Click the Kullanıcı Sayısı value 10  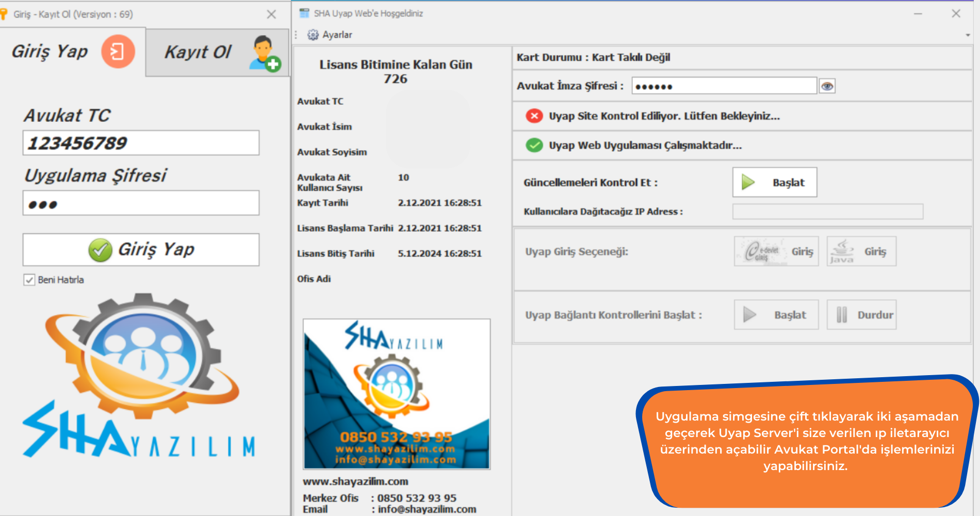click(x=403, y=178)
